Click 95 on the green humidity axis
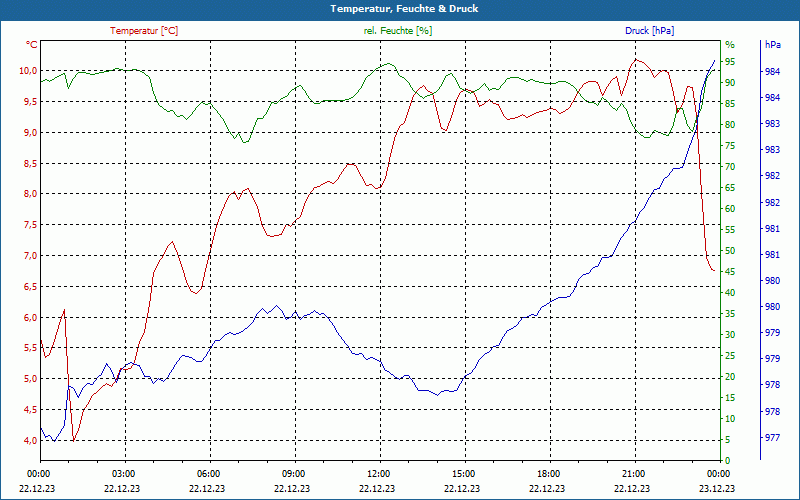800x500 pixels. 730,62
